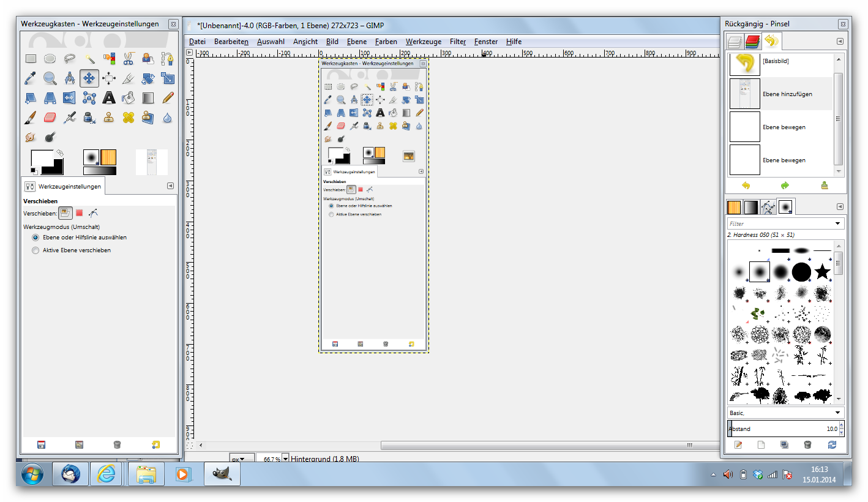Delete brush with trash can in brushes panel
The height and width of the screenshot is (502, 868).
click(x=807, y=445)
